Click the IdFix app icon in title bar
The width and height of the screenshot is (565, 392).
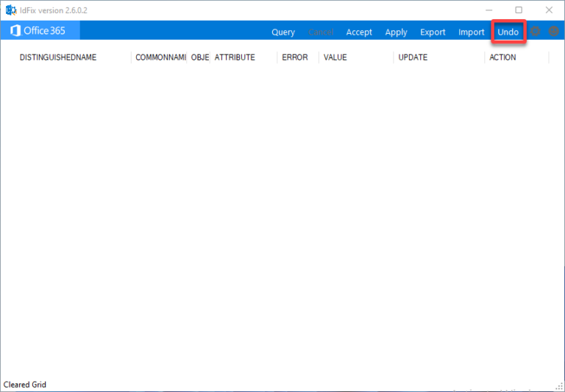pos(10,10)
